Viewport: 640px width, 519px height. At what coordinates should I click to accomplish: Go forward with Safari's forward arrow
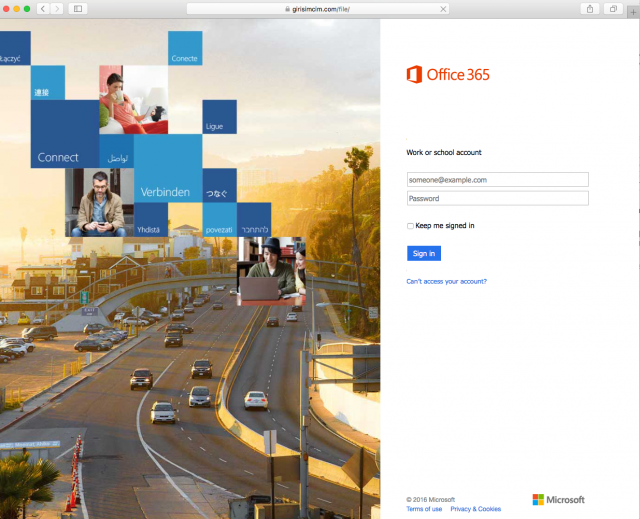click(x=57, y=9)
